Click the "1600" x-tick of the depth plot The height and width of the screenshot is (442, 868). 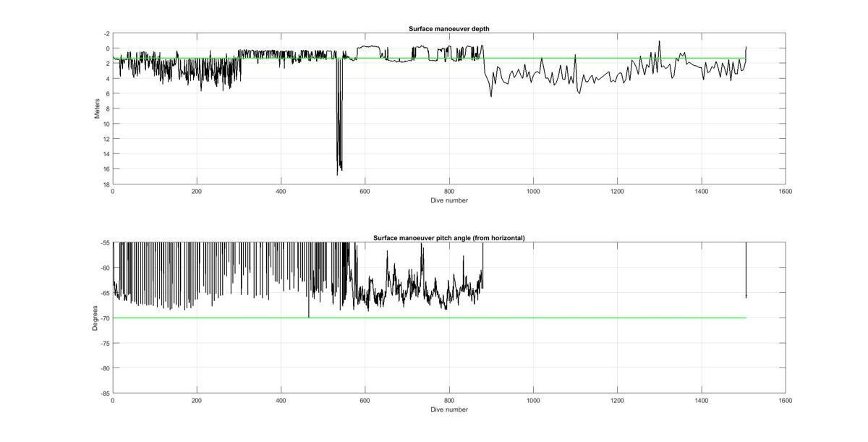(786, 192)
